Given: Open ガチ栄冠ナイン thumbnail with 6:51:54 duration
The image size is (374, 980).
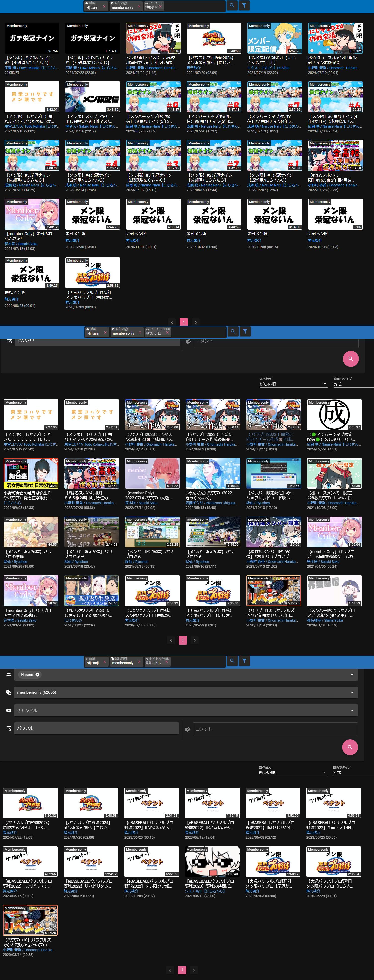Looking at the screenshot, I should point(32,38).
